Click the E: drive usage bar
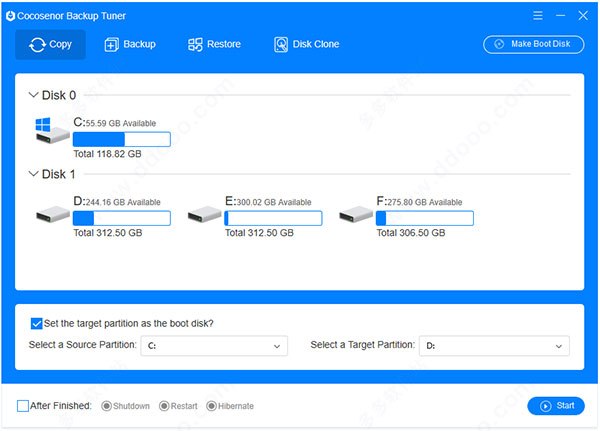This screenshot has height=431, width=600. pyautogui.click(x=273, y=218)
